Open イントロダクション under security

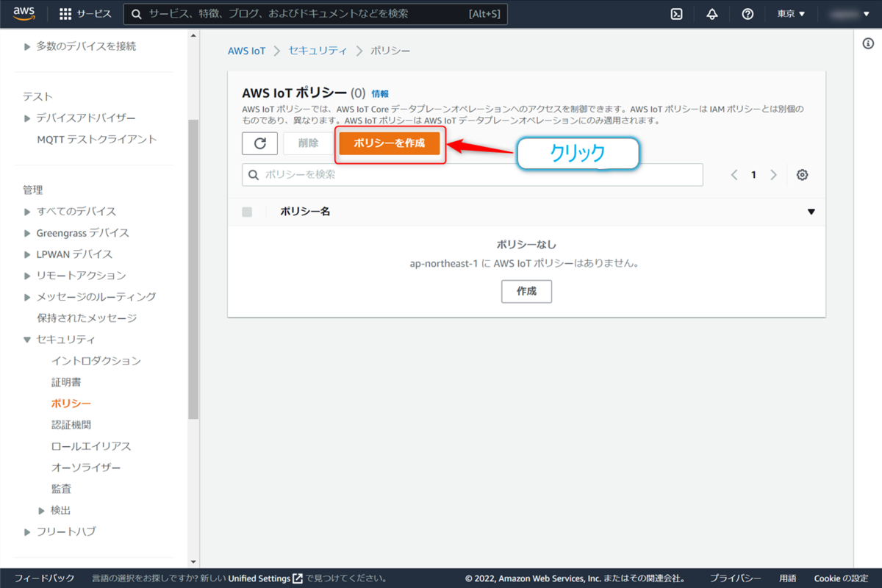[96, 361]
